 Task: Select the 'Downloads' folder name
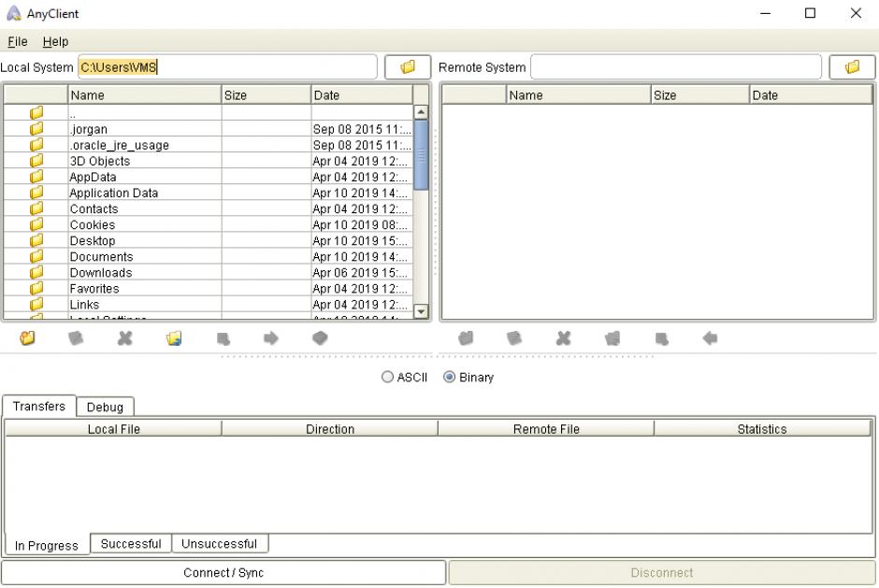pyautogui.click(x=101, y=273)
